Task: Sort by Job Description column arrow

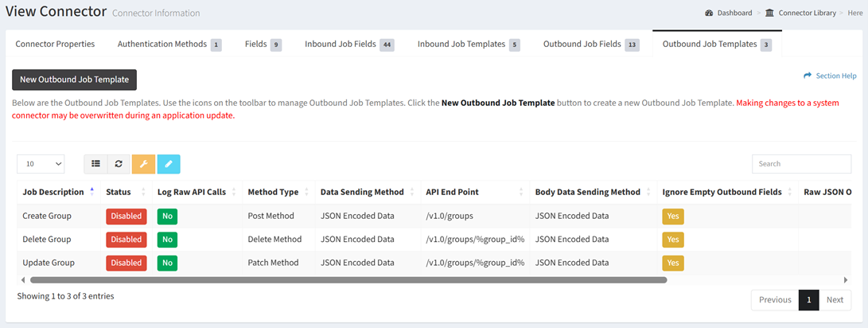Action: pyautogui.click(x=91, y=192)
